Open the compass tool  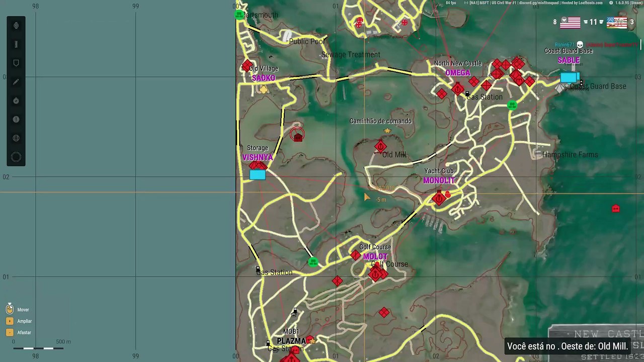(x=16, y=101)
